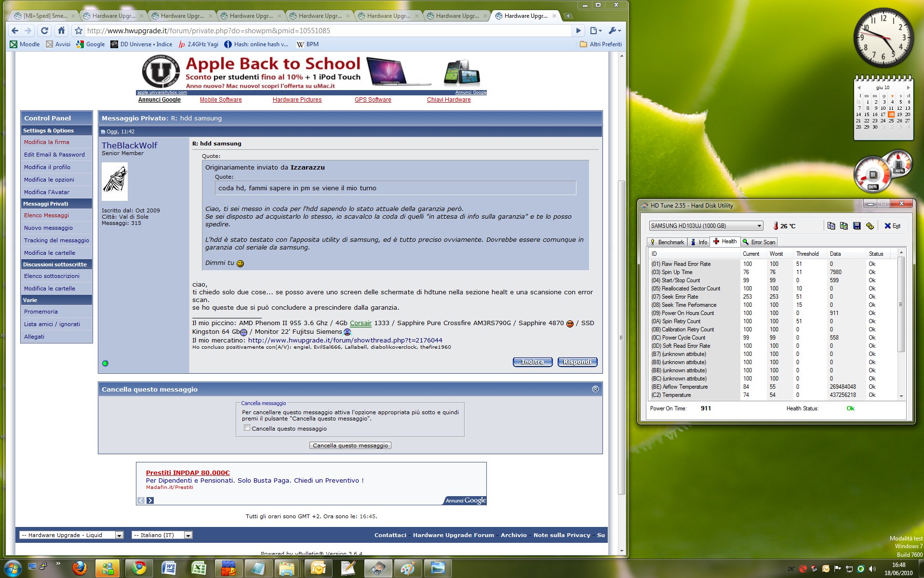Viewport: 924px width, 578px height.
Task: Select the Health tab
Action: pos(725,241)
